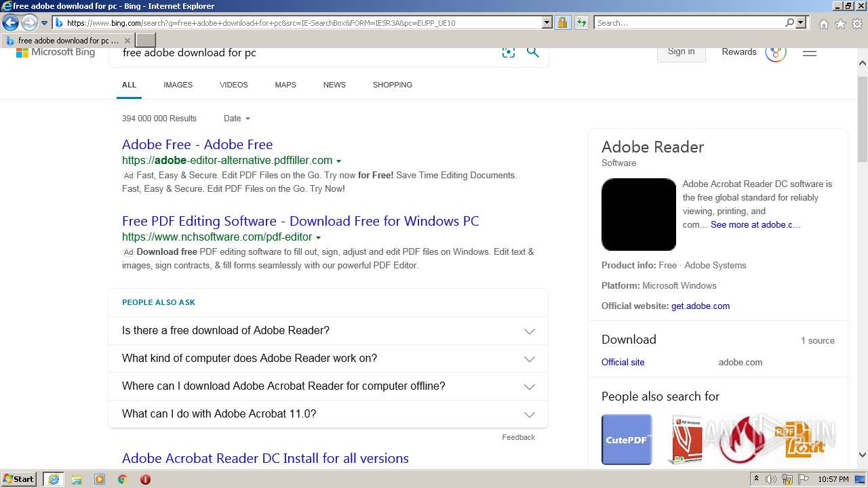Open 'Free PDF Editing Software' result link
868x488 pixels.
pyautogui.click(x=300, y=221)
